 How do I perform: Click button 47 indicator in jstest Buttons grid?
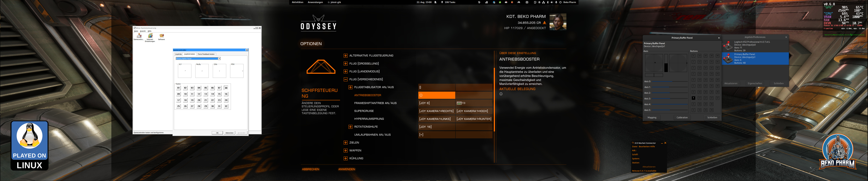718,98
